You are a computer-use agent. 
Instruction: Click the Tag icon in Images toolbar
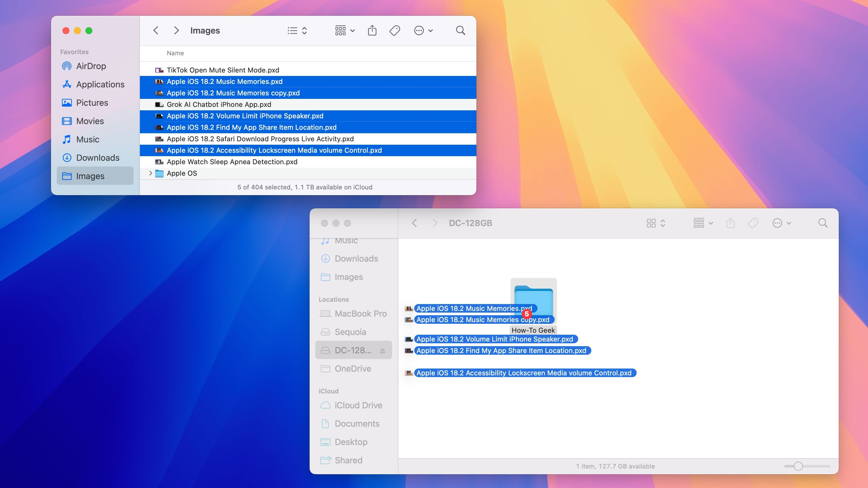(394, 30)
